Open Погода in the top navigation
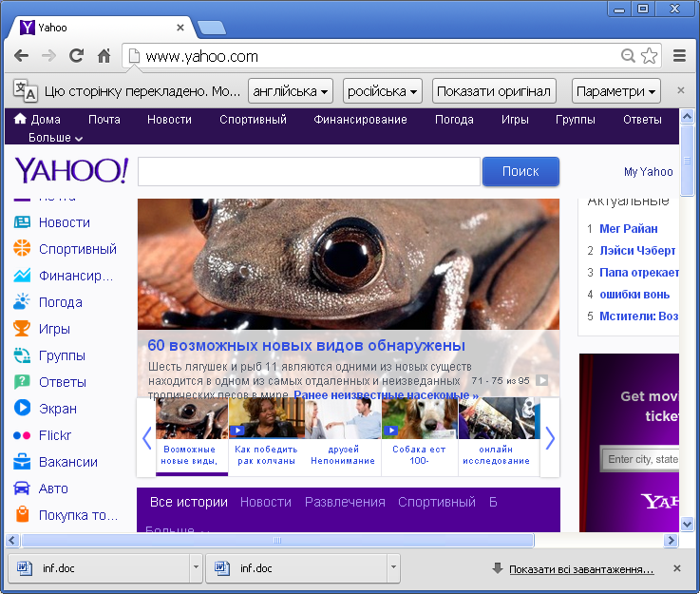Viewport: 700px width, 594px height. tap(454, 119)
